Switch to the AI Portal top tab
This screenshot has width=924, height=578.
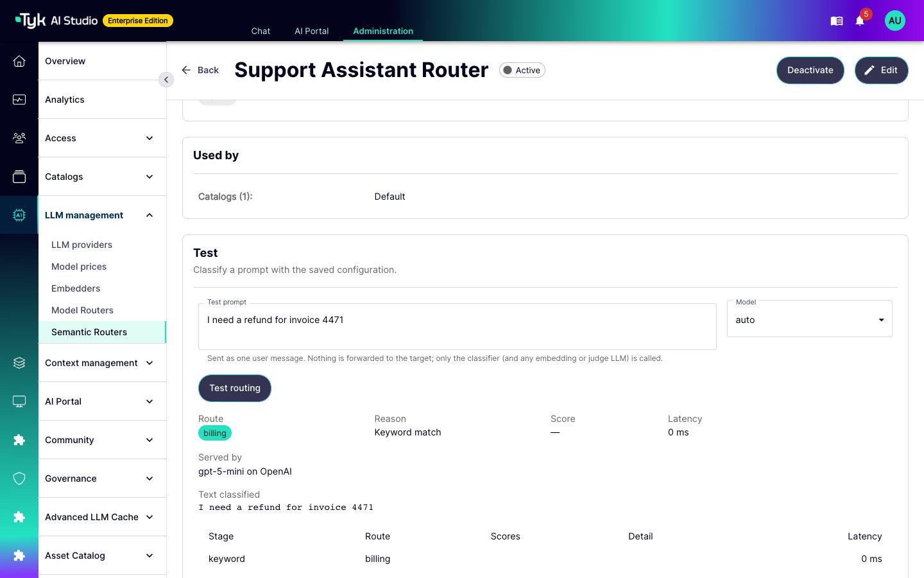click(312, 31)
